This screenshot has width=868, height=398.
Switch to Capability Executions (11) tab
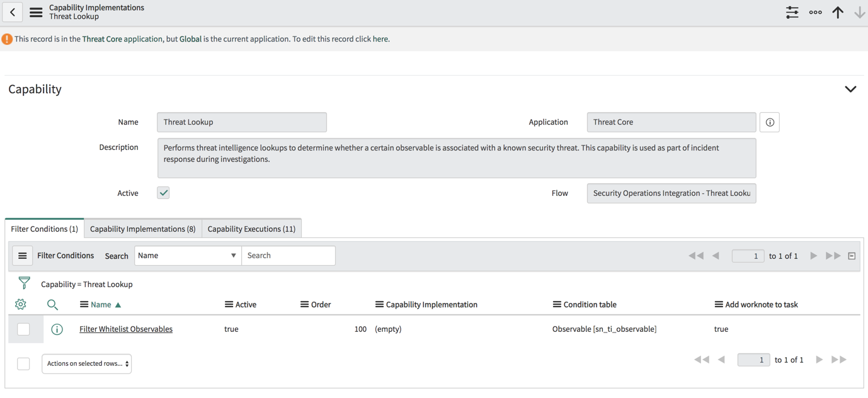(251, 229)
